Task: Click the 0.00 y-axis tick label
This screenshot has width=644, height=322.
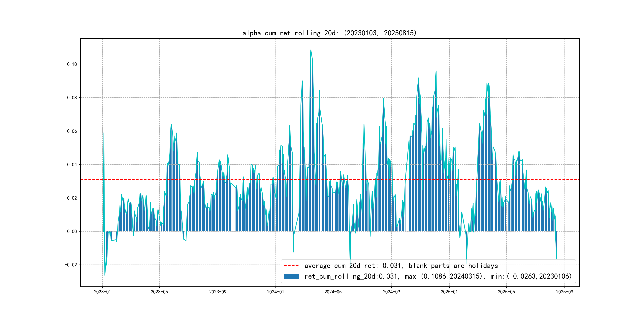Action: (72, 232)
